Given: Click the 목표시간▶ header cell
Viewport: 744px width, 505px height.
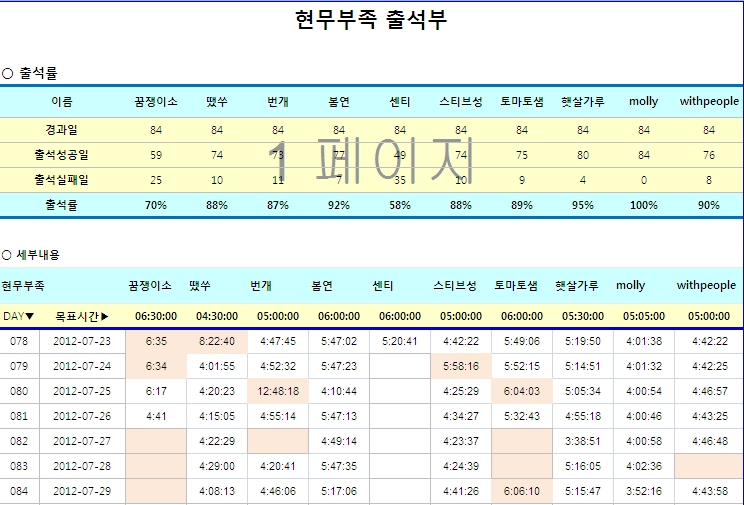Looking at the screenshot, I should tap(82, 316).
